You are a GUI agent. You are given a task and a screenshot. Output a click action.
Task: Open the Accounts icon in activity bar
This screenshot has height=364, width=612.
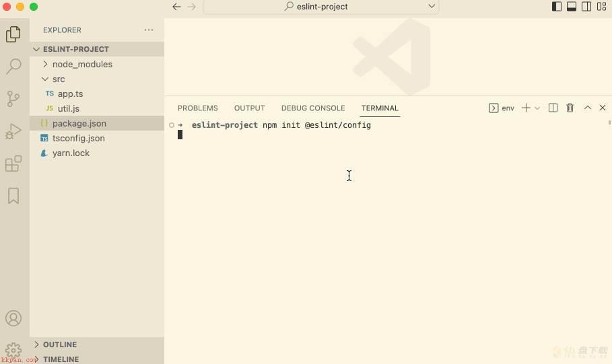point(13,318)
